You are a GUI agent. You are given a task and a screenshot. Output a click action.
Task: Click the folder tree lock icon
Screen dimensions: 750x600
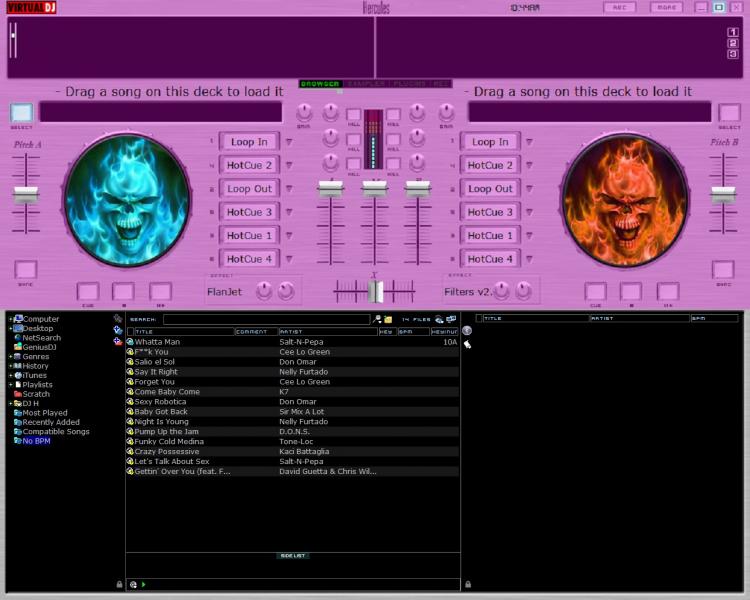pyautogui.click(x=119, y=584)
